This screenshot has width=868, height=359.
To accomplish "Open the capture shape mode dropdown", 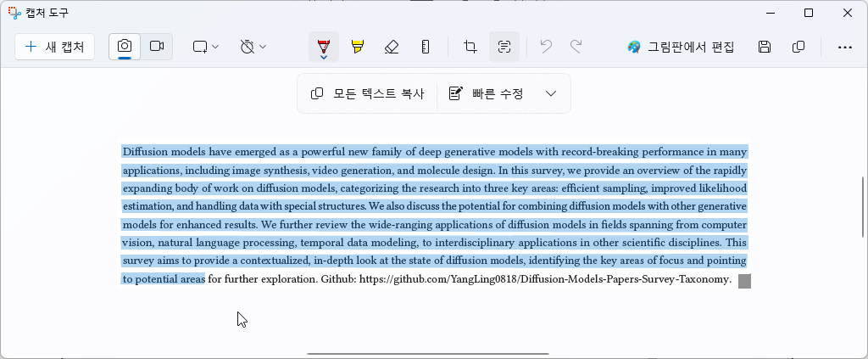I will (x=206, y=47).
